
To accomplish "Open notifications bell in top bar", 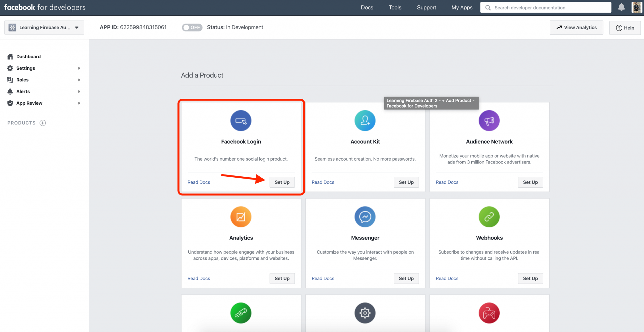I will point(621,7).
